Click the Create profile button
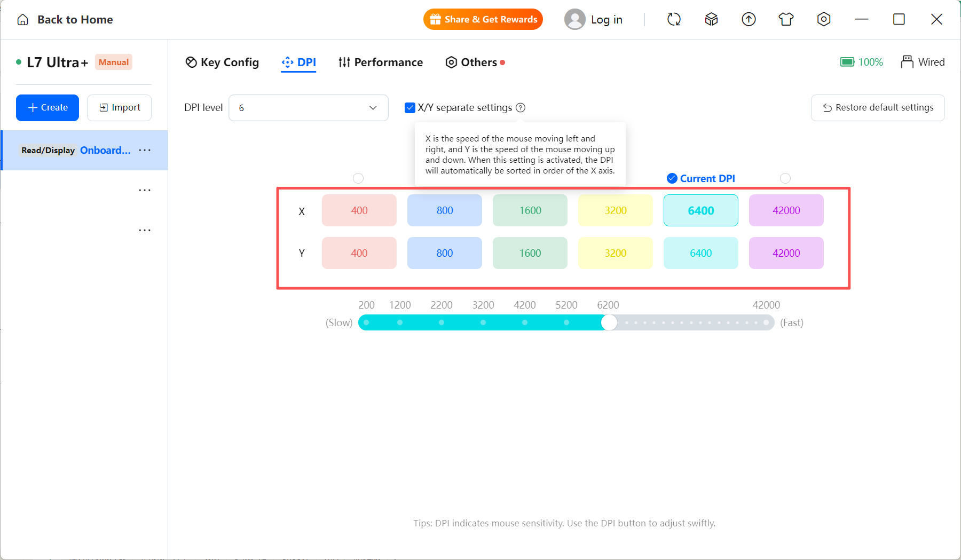 pos(48,108)
